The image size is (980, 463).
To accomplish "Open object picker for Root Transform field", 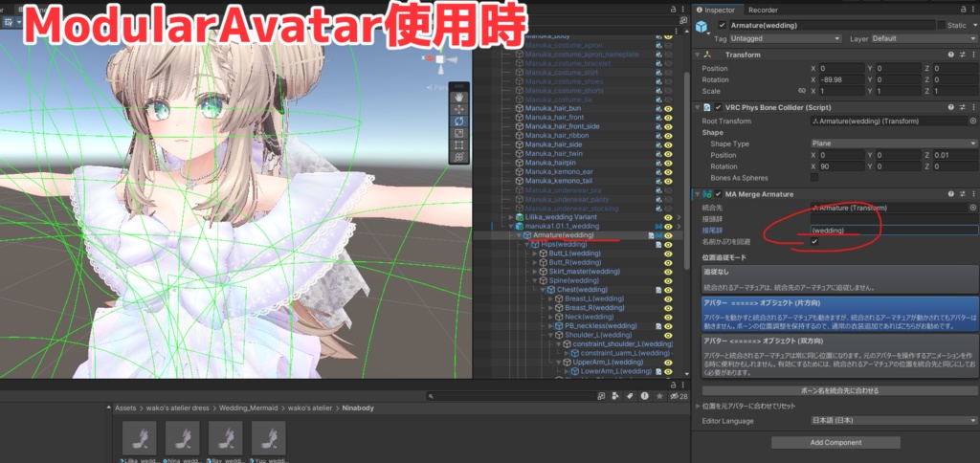I will [x=972, y=121].
